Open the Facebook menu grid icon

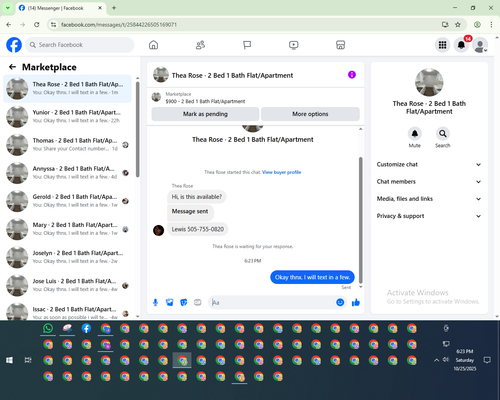(x=442, y=45)
